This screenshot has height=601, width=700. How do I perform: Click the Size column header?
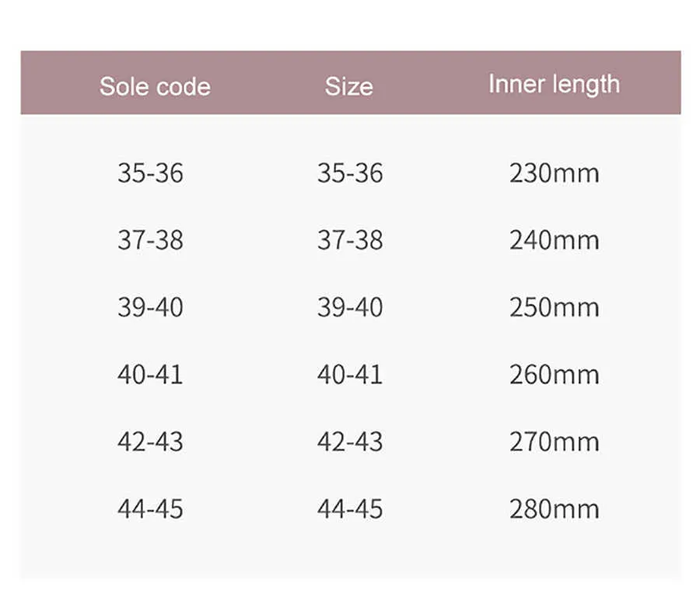pyautogui.click(x=348, y=86)
